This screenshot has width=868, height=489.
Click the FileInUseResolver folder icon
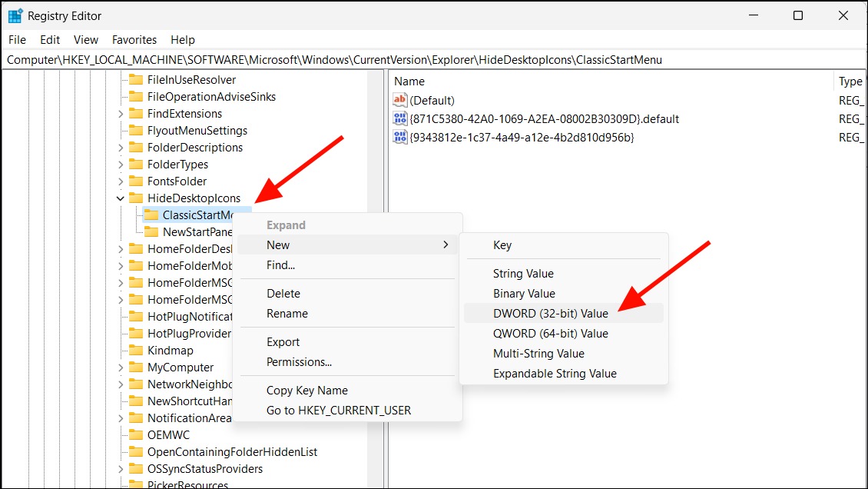(136, 80)
